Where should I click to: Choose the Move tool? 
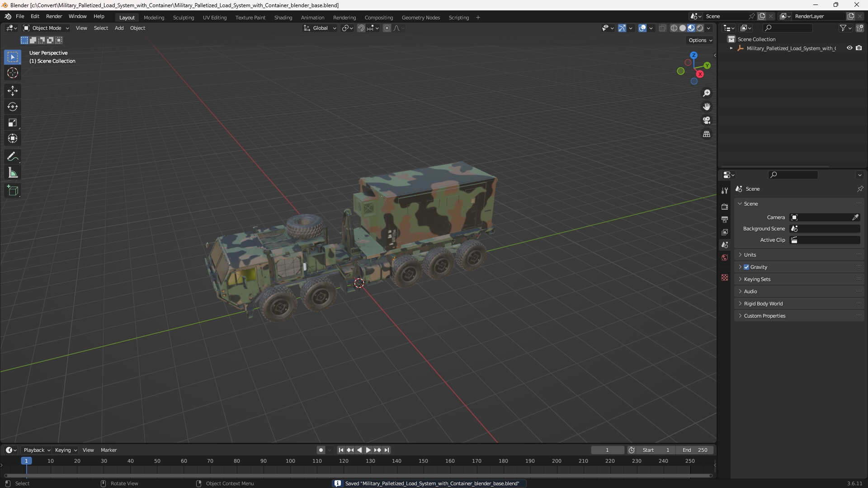point(13,91)
